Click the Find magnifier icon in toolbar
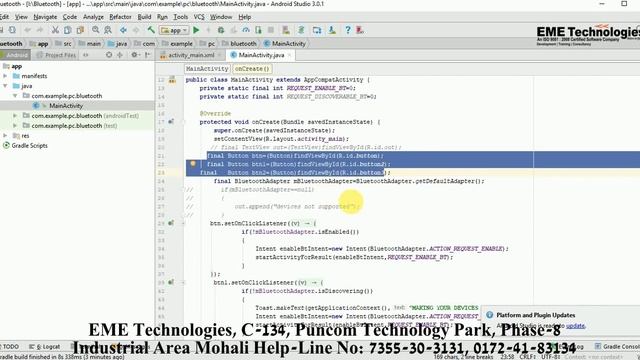The image size is (640, 360). (96, 30)
